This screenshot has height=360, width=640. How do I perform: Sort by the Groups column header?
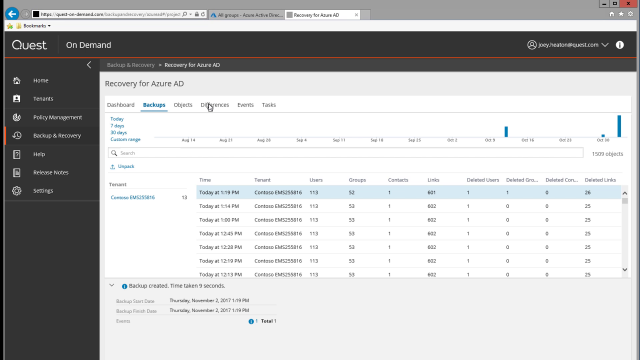pyautogui.click(x=357, y=180)
